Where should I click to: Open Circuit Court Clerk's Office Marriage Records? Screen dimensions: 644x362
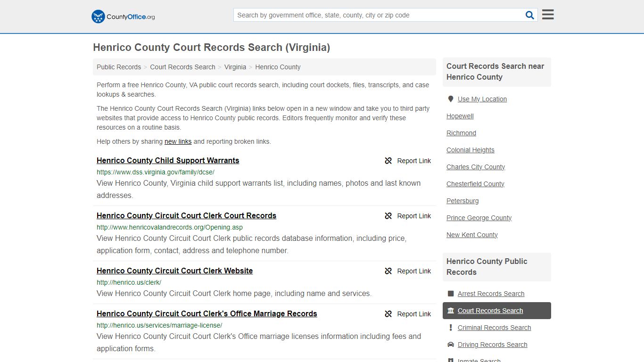(207, 313)
